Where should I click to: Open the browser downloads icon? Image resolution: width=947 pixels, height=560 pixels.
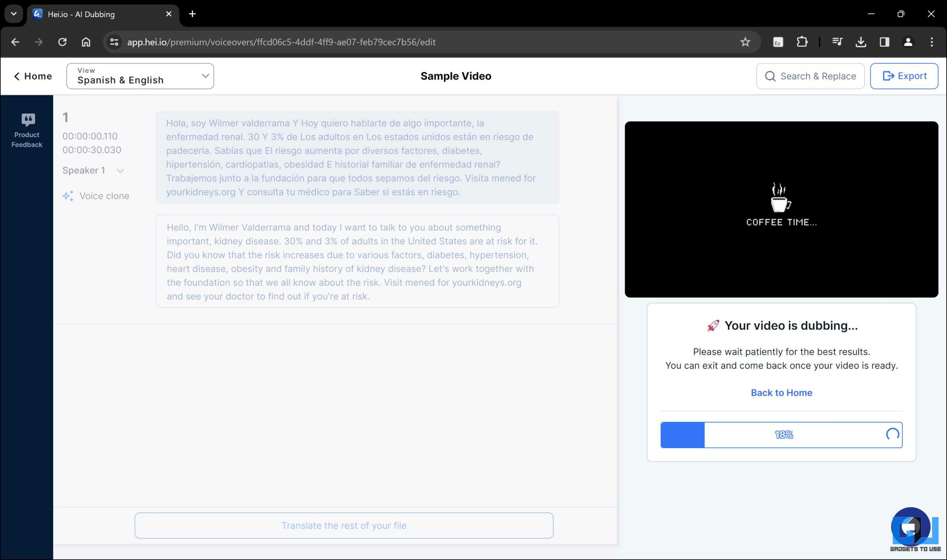(860, 42)
